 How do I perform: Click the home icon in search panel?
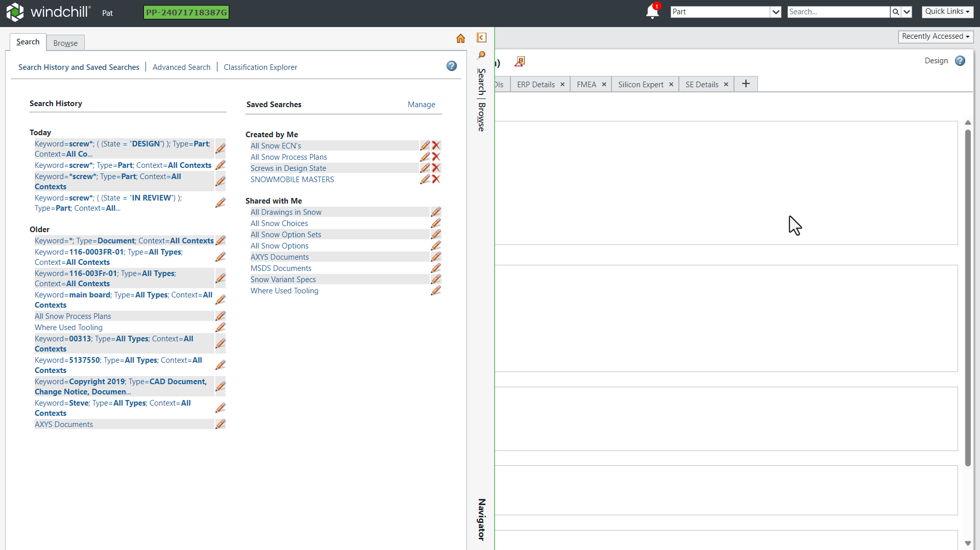coord(460,38)
